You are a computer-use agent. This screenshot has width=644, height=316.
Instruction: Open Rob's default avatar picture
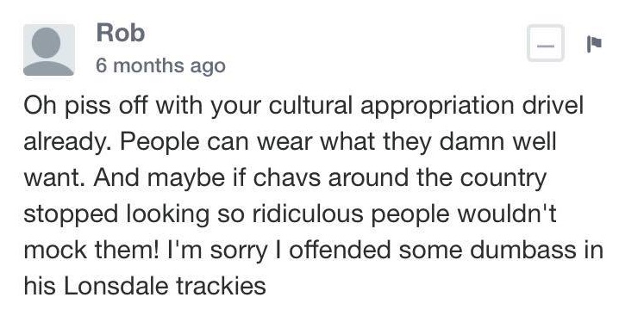click(49, 50)
